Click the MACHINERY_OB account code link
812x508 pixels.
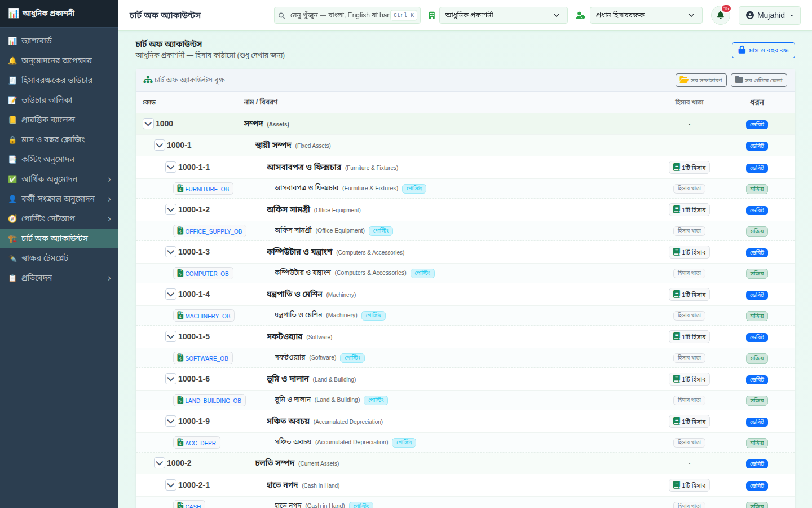point(204,316)
